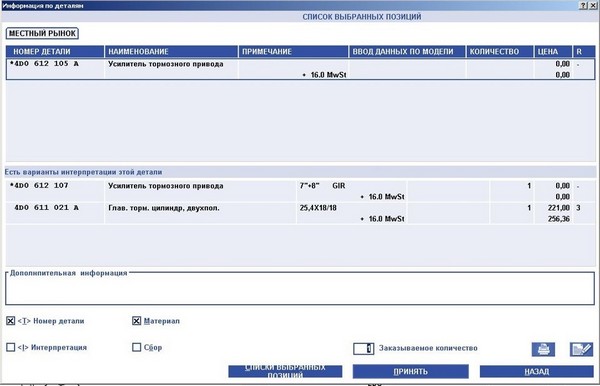Click the НАЗАД button
Image resolution: width=600 pixels, height=386 pixels.
click(x=536, y=371)
